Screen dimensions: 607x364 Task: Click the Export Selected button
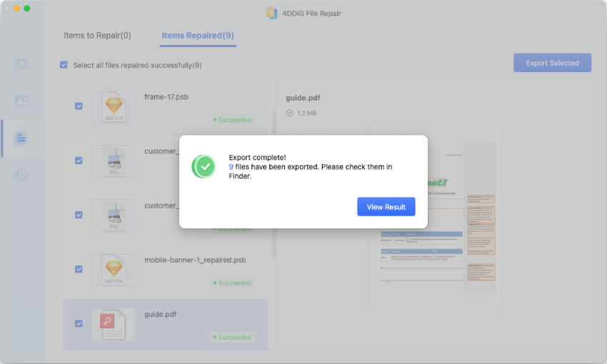pyautogui.click(x=552, y=63)
